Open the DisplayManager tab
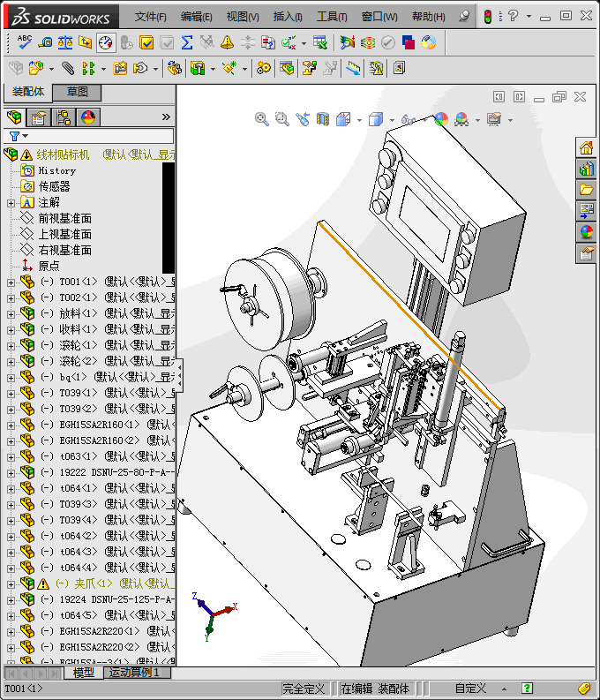 (88, 117)
